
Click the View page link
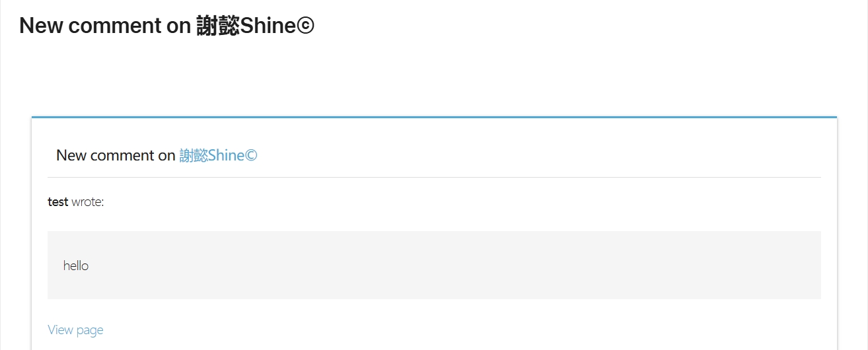(75, 330)
